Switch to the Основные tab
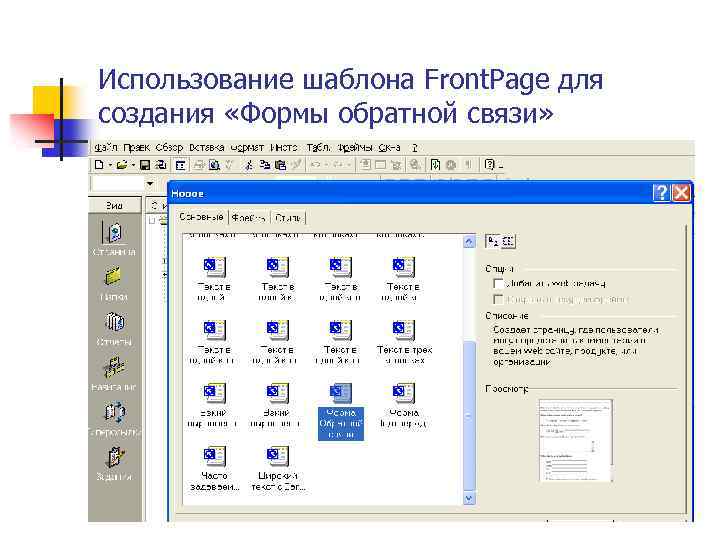The height and width of the screenshot is (540, 720). (201, 217)
